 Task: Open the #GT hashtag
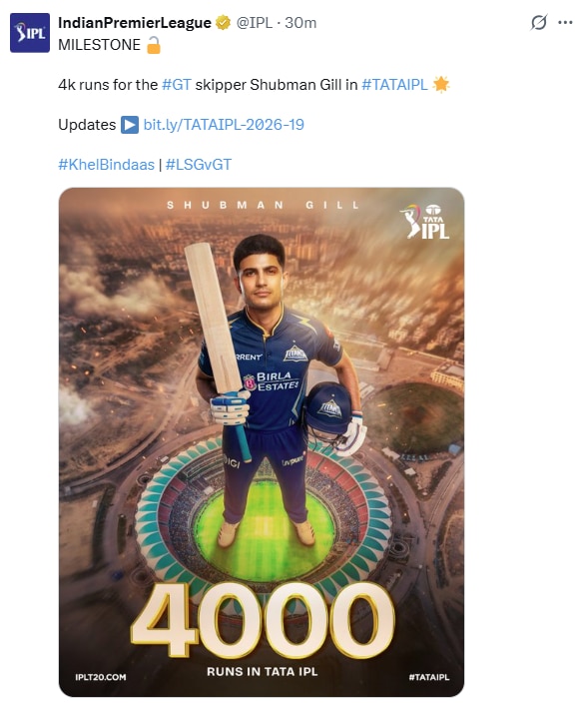[177, 84]
